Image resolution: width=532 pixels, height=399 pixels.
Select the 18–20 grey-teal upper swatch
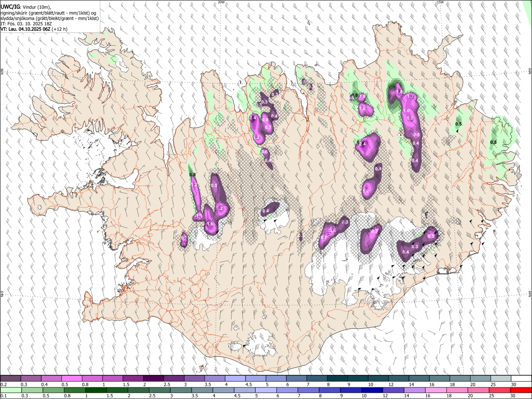tap(459, 378)
